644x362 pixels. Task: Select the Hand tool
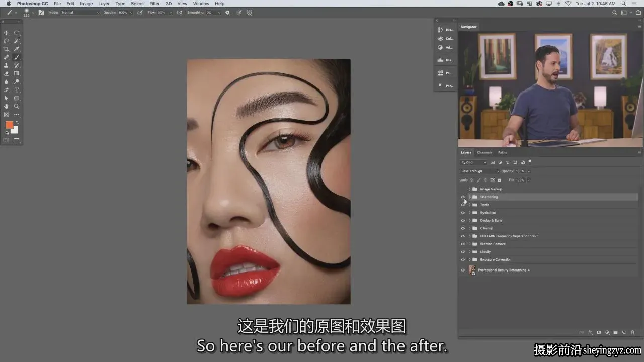[7, 106]
